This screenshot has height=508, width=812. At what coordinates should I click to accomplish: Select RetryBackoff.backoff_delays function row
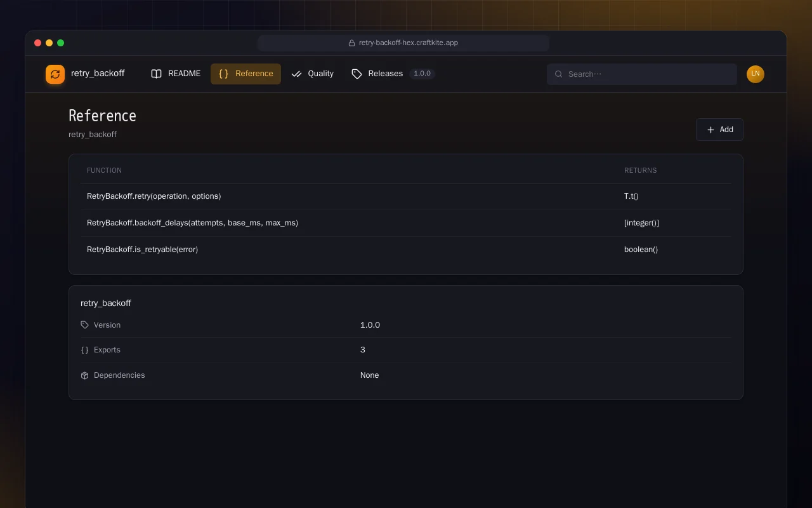[x=406, y=223]
